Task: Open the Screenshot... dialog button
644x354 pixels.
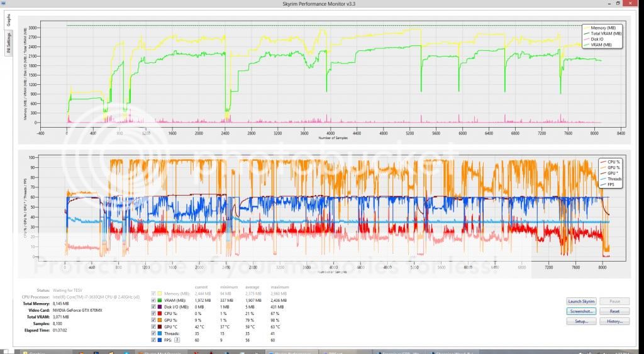Action: click(x=580, y=311)
